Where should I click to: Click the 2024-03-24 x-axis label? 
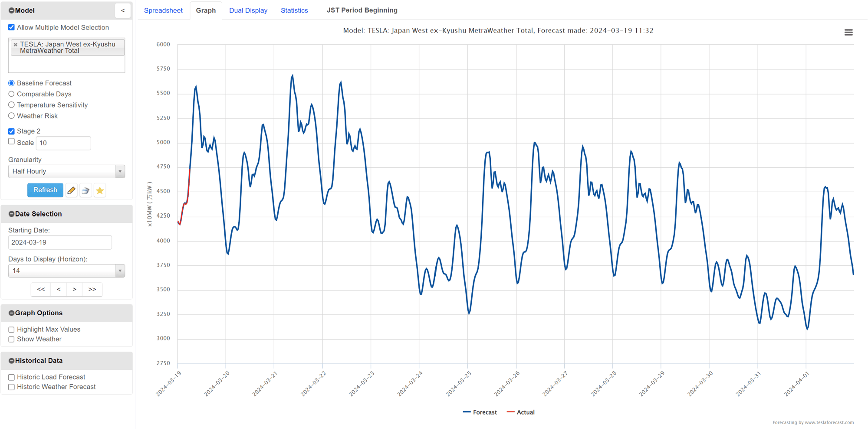click(x=410, y=384)
